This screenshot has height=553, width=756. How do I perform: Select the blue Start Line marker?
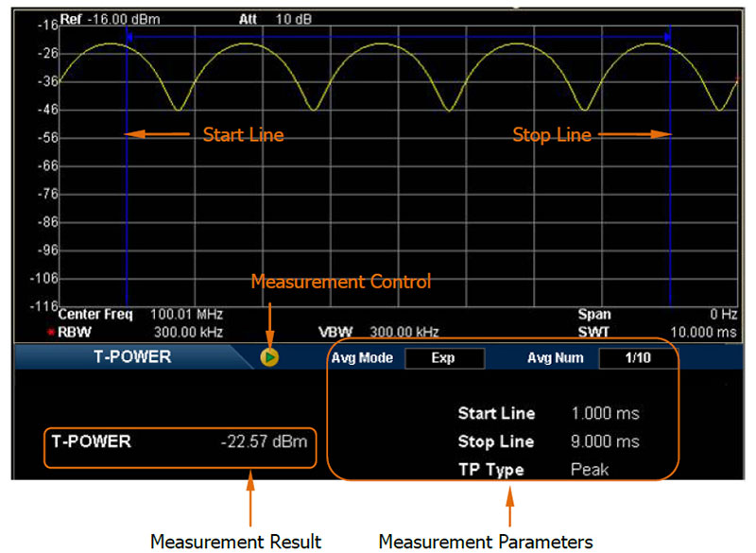tap(127, 166)
